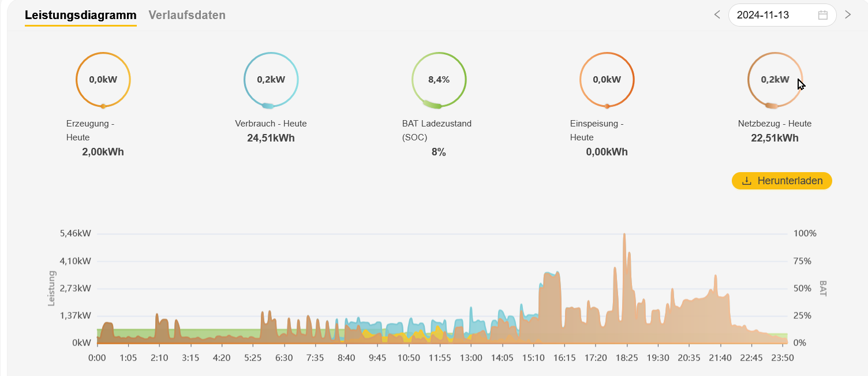
Task: Click the Herunterladen download button
Action: coord(781,181)
